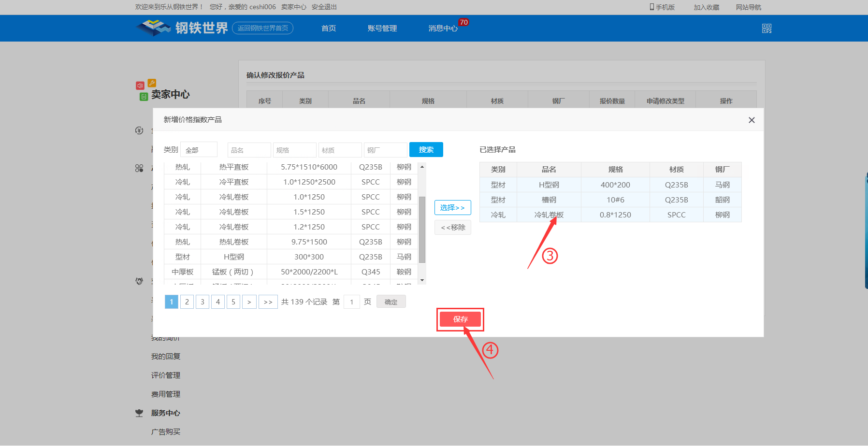Viewport: 868px width, 446px height.
Task: Select row H型钢 300*300
Action: 291,257
